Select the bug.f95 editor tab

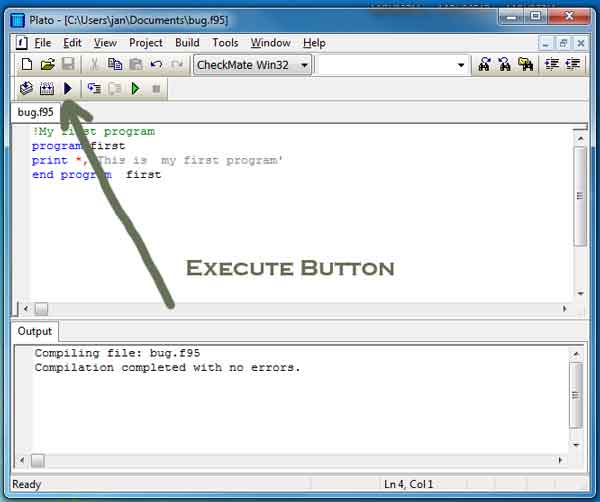36,112
